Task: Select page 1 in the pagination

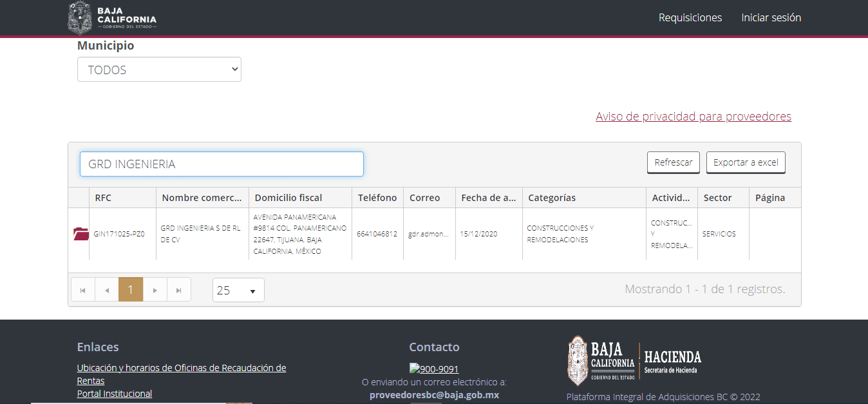Action: [x=131, y=290]
